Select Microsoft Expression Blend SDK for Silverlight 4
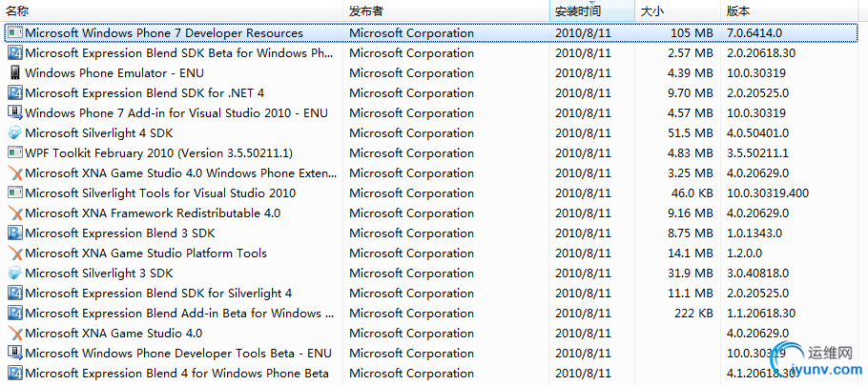 158,293
